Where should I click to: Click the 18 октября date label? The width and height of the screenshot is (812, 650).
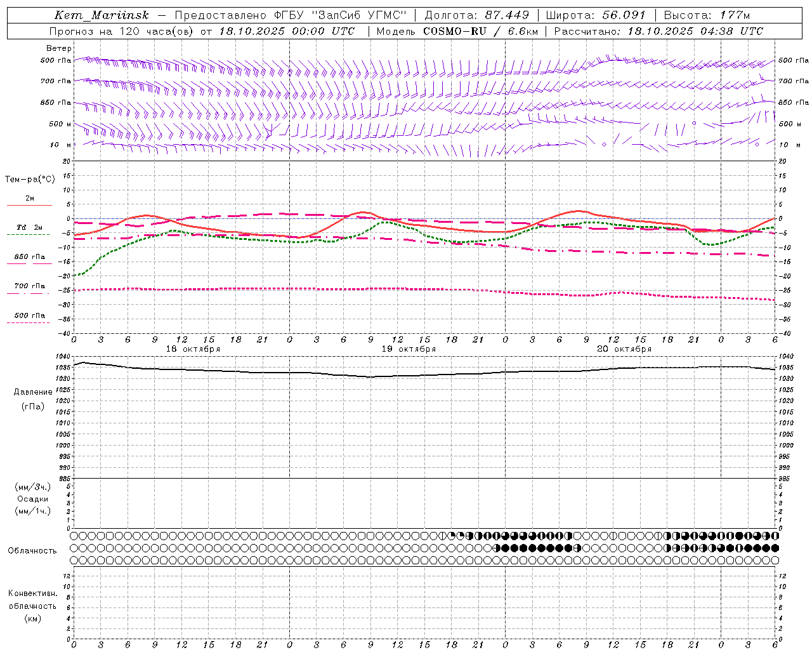point(193,349)
